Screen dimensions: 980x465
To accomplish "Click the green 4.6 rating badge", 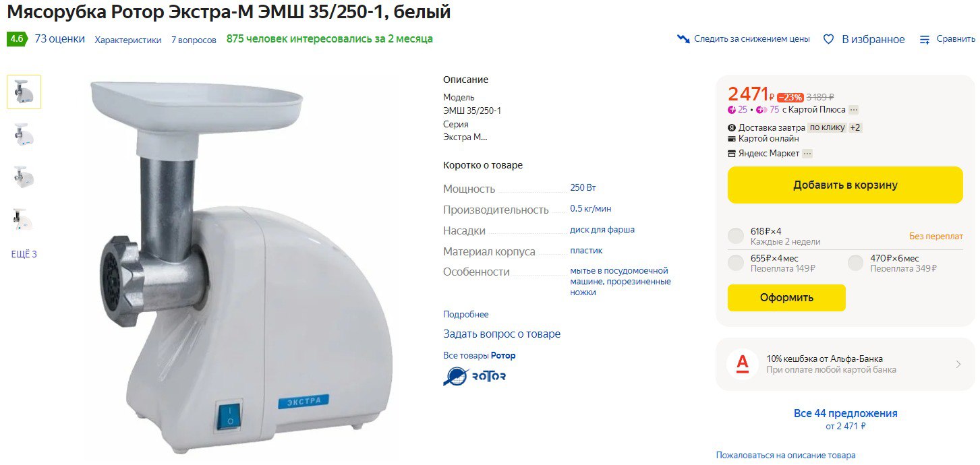I will click(x=17, y=39).
